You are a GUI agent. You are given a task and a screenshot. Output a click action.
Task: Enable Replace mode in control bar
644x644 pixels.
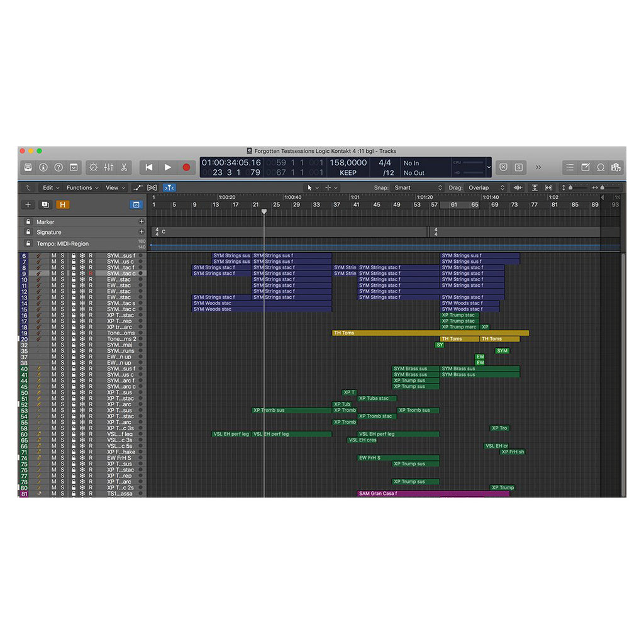point(504,167)
